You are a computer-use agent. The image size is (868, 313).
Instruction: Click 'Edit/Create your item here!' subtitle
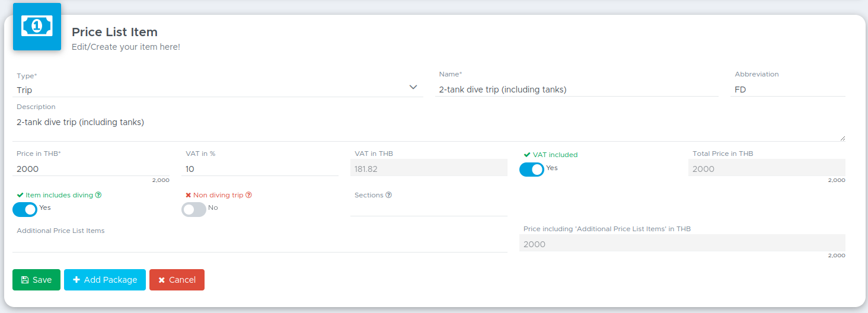[126, 47]
